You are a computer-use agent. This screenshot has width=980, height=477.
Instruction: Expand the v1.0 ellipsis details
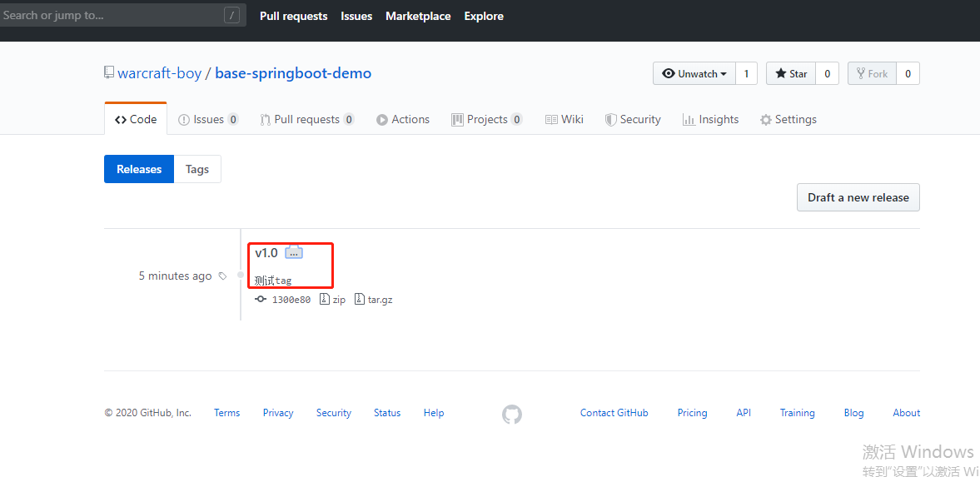[295, 252]
